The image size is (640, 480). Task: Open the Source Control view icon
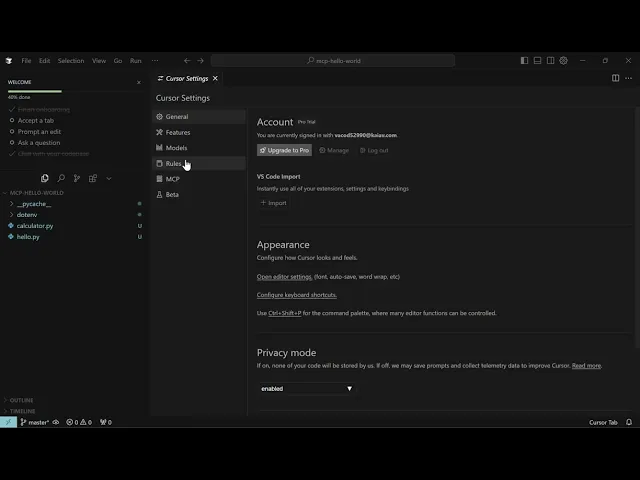77,178
